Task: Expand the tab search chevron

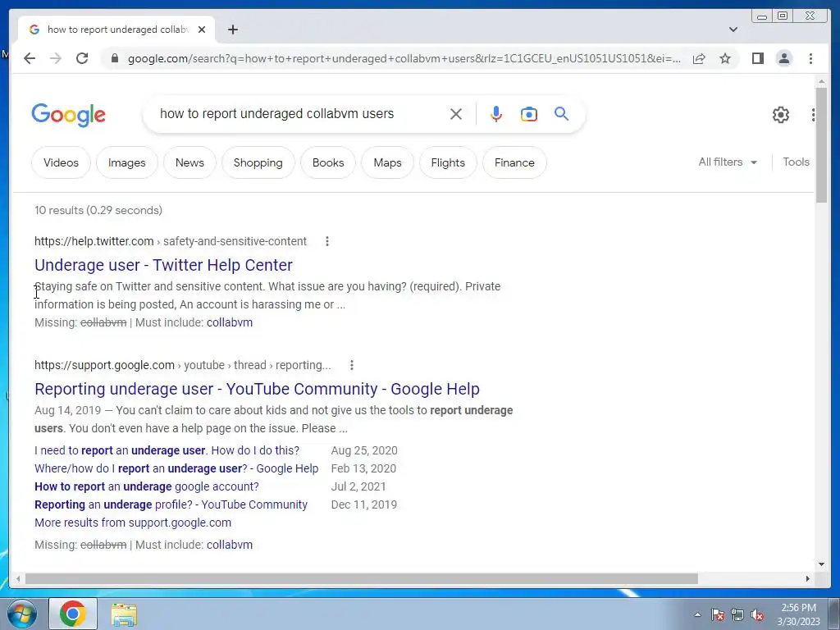Action: [x=733, y=30]
